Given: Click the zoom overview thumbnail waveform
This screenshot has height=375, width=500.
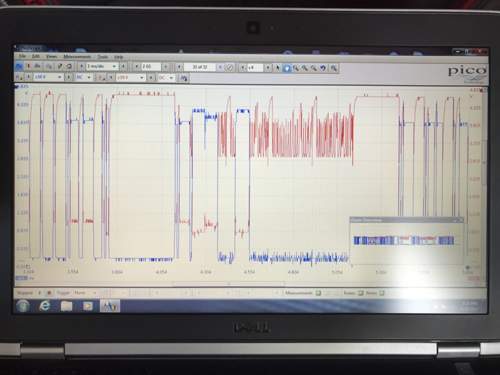Looking at the screenshot, I should 404,240.
